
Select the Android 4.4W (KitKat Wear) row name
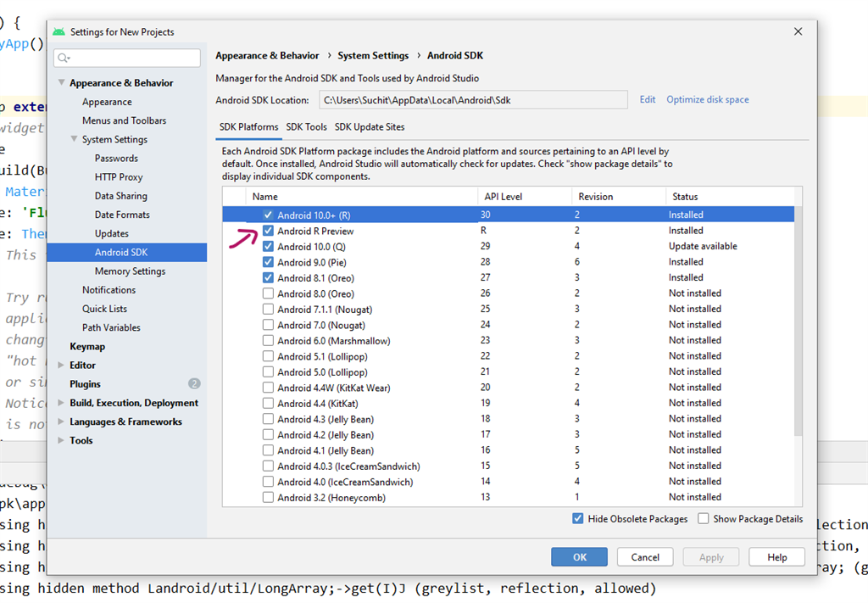coord(334,388)
